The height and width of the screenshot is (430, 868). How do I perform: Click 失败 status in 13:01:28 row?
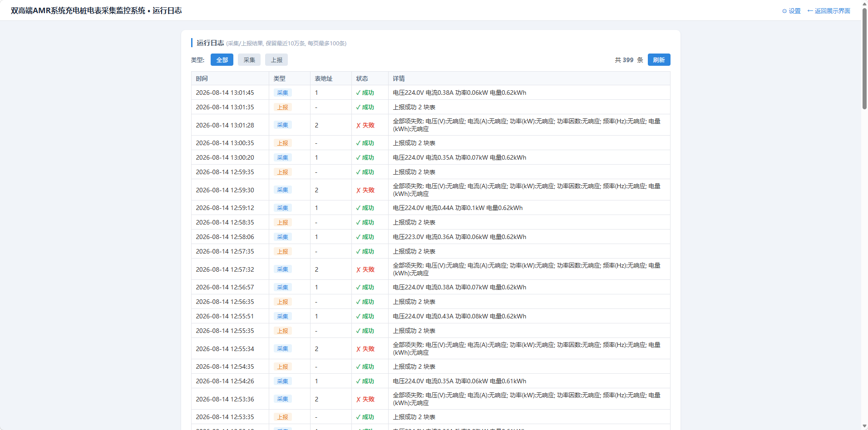click(x=365, y=125)
